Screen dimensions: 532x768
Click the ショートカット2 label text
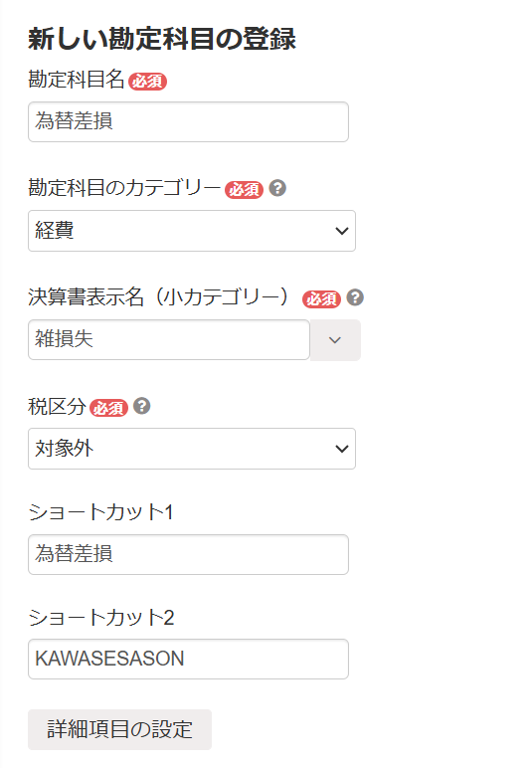pyautogui.click(x=101, y=617)
